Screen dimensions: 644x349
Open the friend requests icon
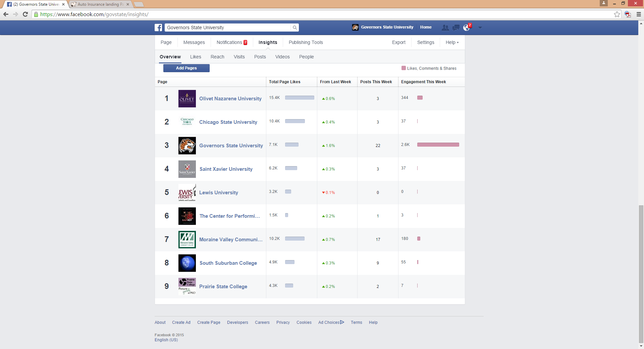coord(445,28)
